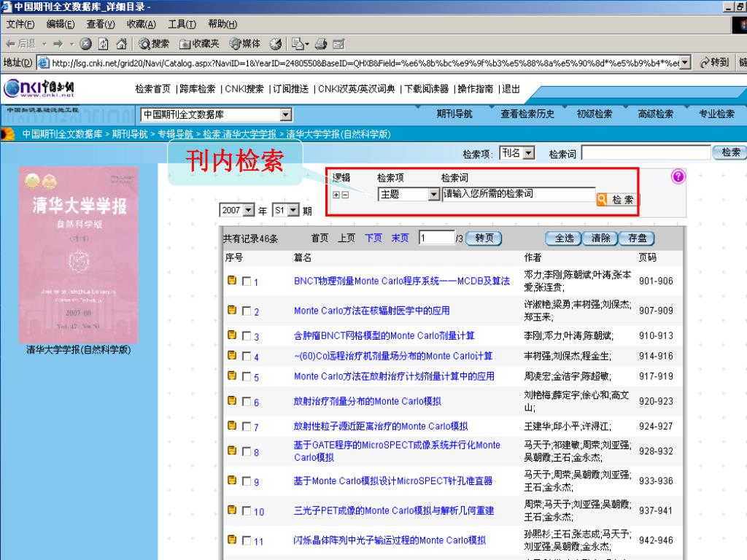Open the address bar URL dropdown arrow

685,63
